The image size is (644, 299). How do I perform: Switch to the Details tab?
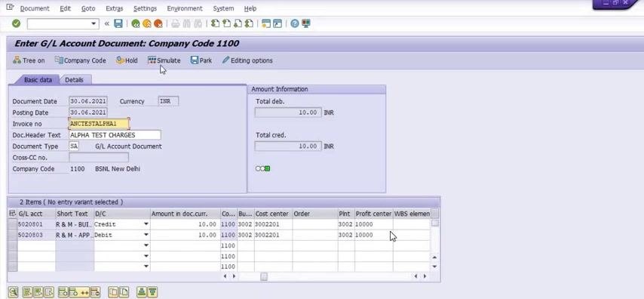point(75,80)
